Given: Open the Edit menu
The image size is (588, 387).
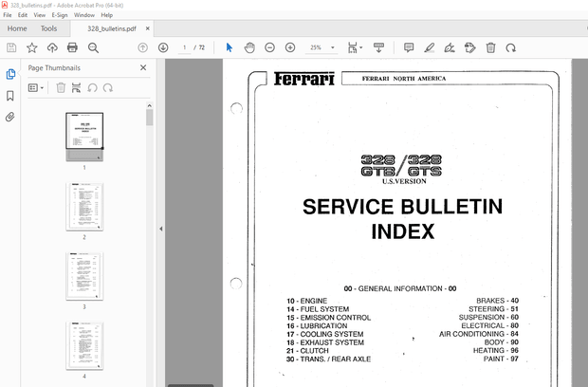Looking at the screenshot, I should click(23, 15).
